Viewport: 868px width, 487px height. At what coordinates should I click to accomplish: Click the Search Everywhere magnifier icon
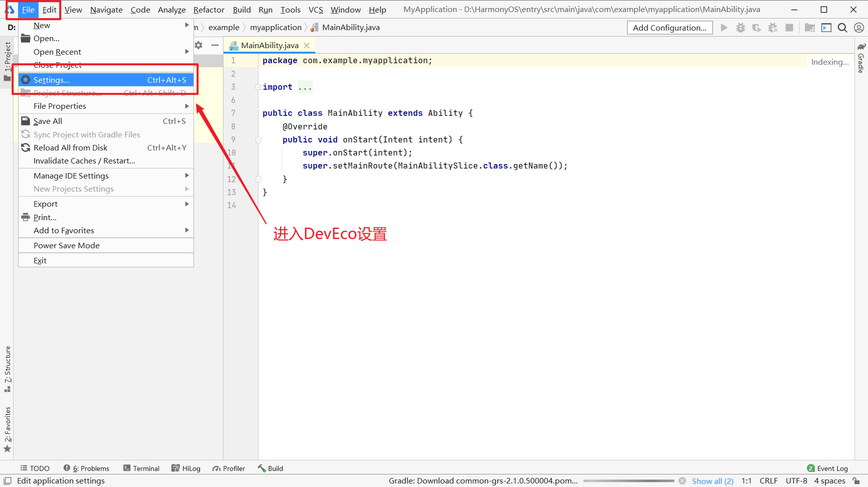842,28
